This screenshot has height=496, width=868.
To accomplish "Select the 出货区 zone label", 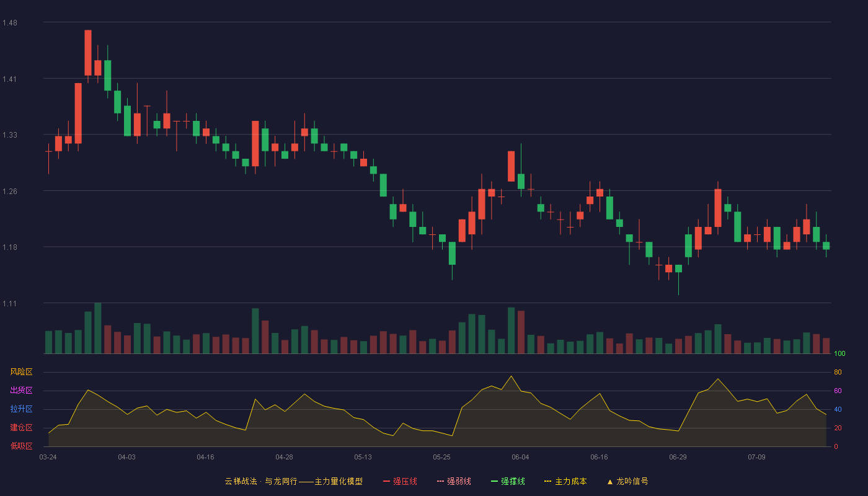I will pyautogui.click(x=22, y=391).
